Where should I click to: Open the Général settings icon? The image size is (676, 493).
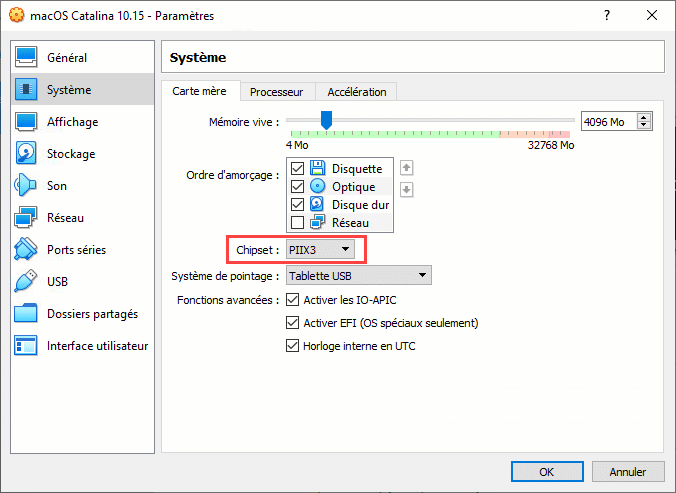coord(26,57)
